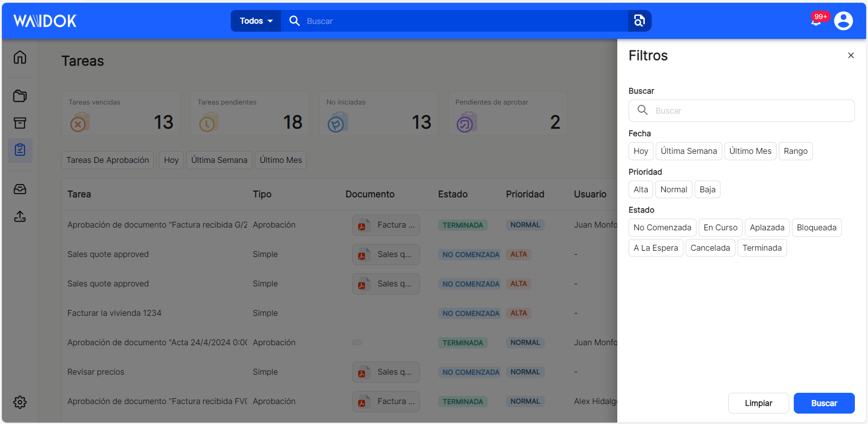
Task: Click the document search icon in top bar
Action: 639,21
